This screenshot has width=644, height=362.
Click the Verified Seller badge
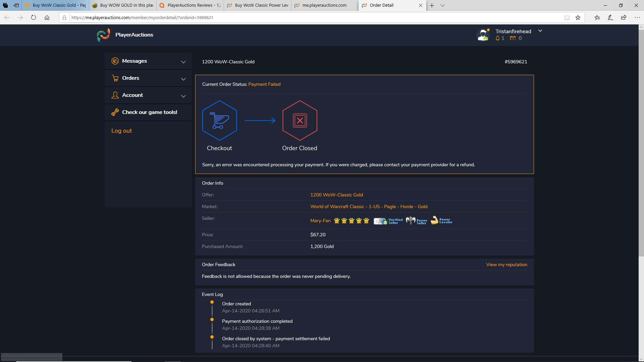(x=388, y=221)
